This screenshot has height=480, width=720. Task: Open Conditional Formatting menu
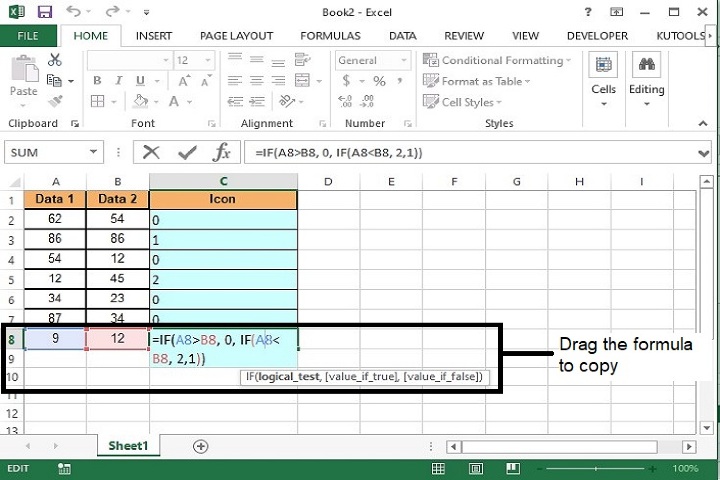pyautogui.click(x=497, y=60)
